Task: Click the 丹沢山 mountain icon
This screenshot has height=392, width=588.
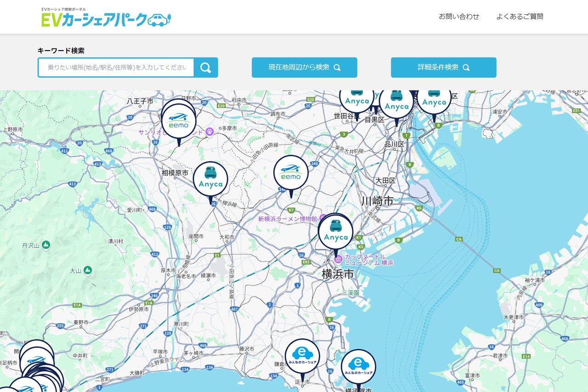Action: coord(45,245)
